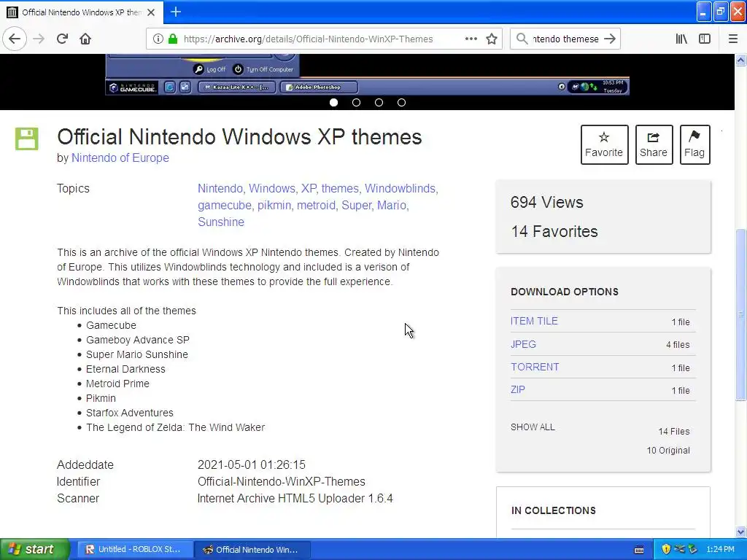This screenshot has width=747, height=560.
Task: Click the '14 Favorites' count
Action: 554,231
